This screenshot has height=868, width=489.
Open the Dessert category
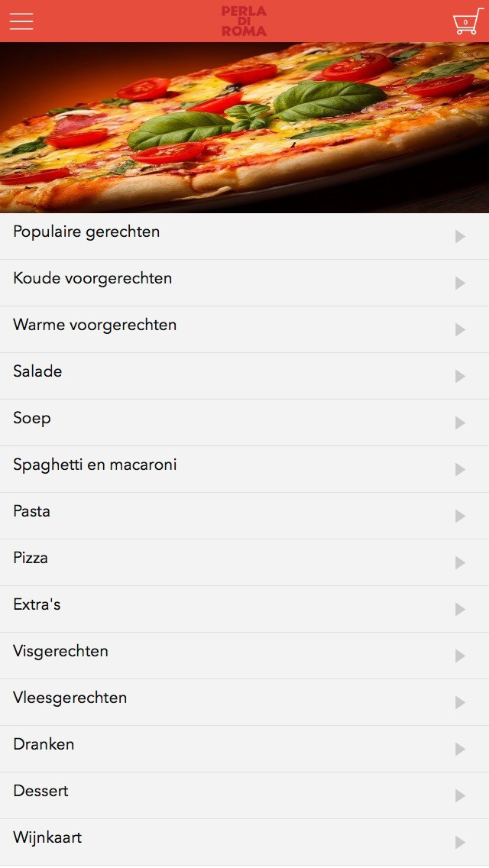tap(244, 795)
